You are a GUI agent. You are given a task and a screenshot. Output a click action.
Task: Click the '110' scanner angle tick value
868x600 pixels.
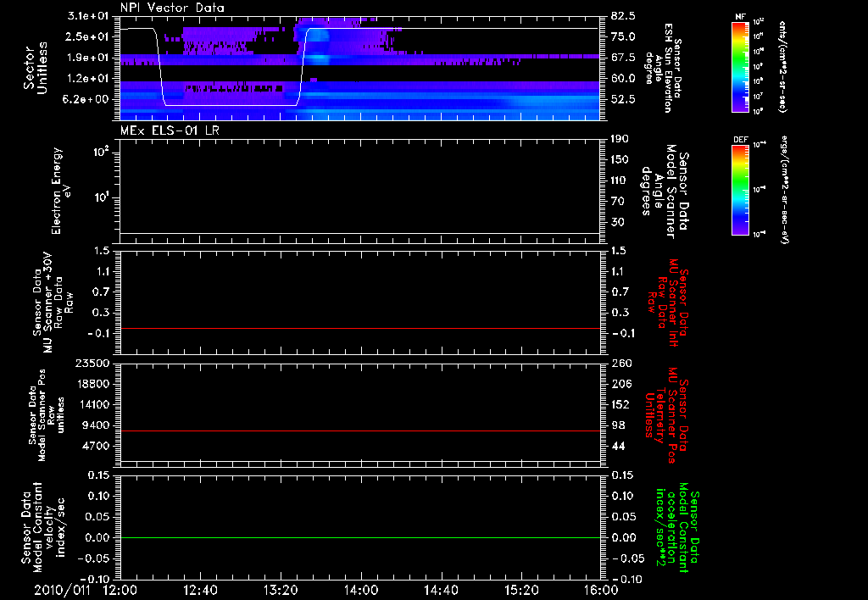click(x=620, y=181)
